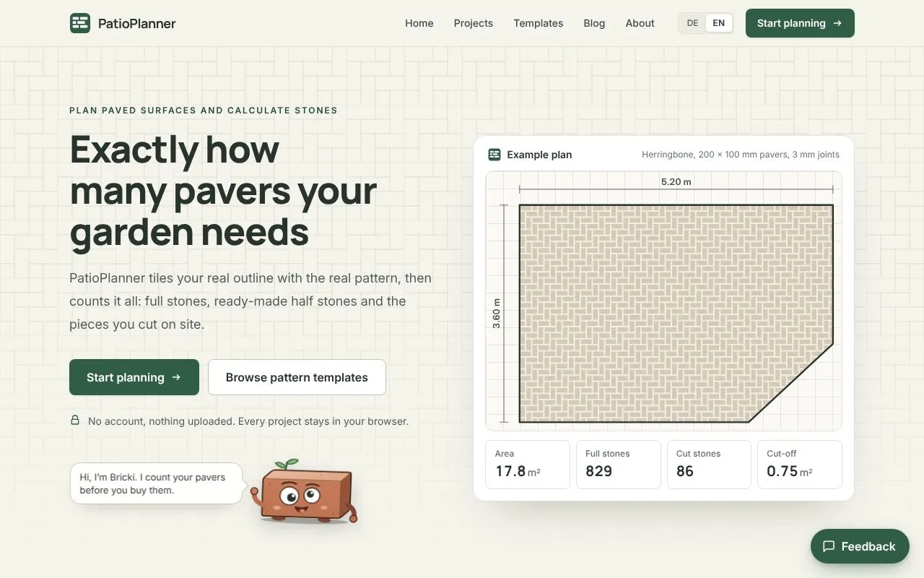Click the 5.20 m width dimension
Image resolution: width=924 pixels, height=578 pixels.
coord(676,182)
